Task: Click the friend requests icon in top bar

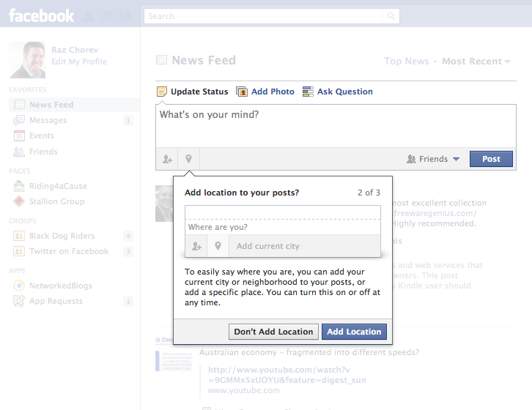Action: point(89,15)
